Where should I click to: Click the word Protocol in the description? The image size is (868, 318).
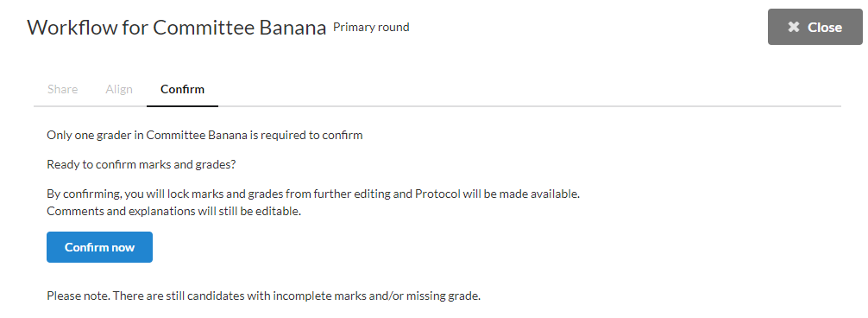[437, 194]
